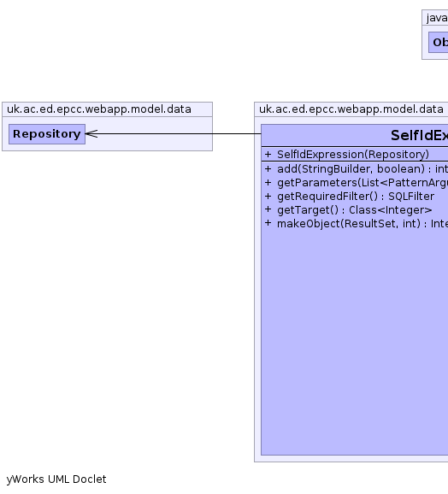
Task: Click the Repository class box
Action: pos(47,134)
